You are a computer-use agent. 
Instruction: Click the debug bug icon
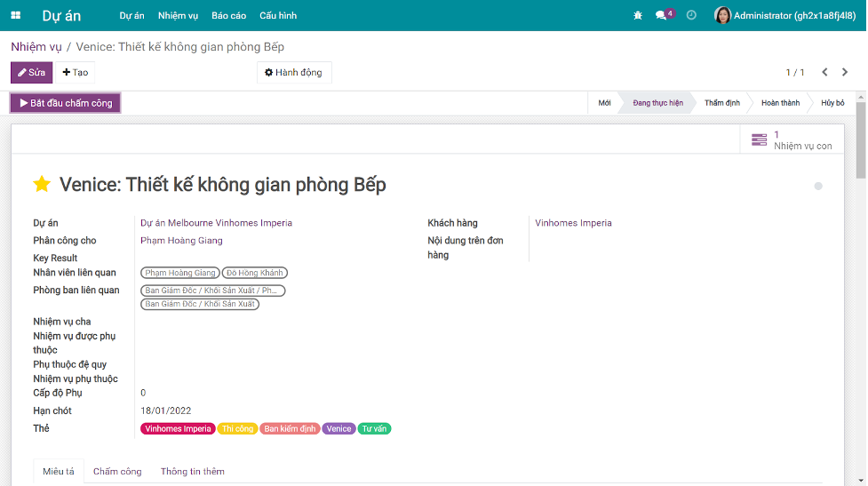pyautogui.click(x=638, y=15)
